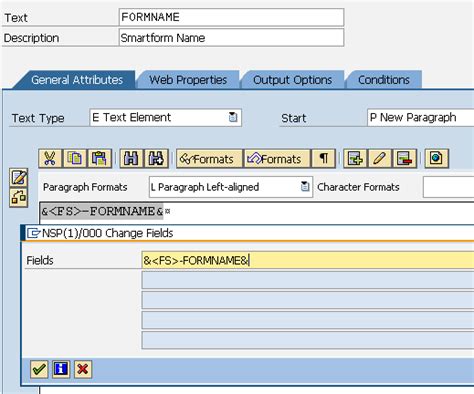Click the first Formats button with glasses
This screenshot has height=394, width=474.
point(209,158)
